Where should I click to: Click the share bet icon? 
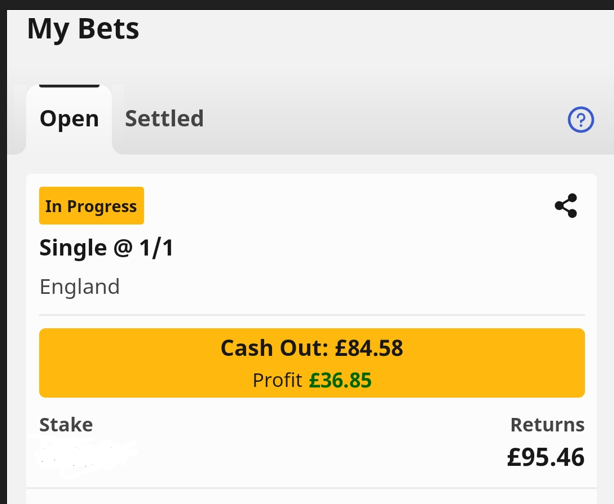tap(566, 206)
